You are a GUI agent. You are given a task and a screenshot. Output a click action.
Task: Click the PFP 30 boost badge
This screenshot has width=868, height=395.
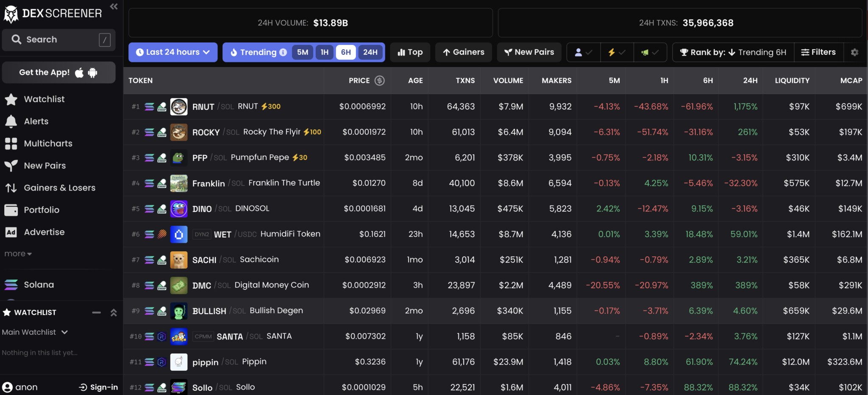(x=300, y=157)
